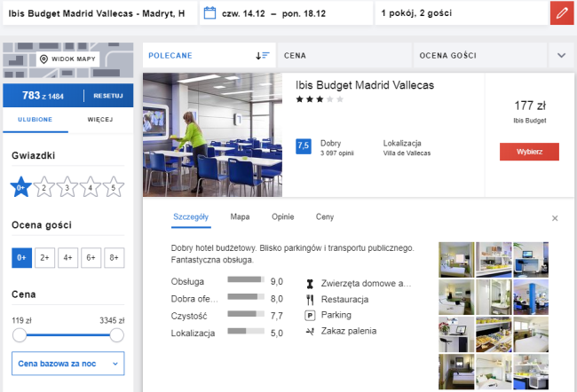Screen dimensions: 577x392
Task: Select the 2-star filter
Action: [44, 187]
